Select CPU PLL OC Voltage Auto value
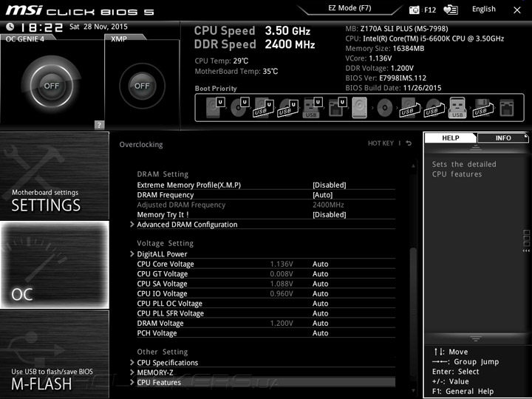 point(320,304)
